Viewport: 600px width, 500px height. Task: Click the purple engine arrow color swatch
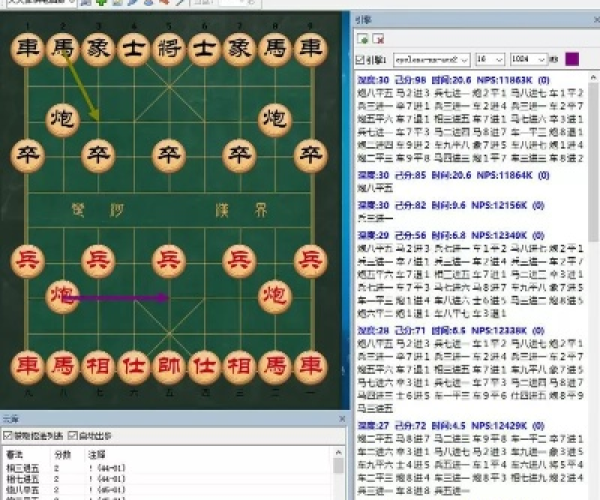click(x=572, y=59)
